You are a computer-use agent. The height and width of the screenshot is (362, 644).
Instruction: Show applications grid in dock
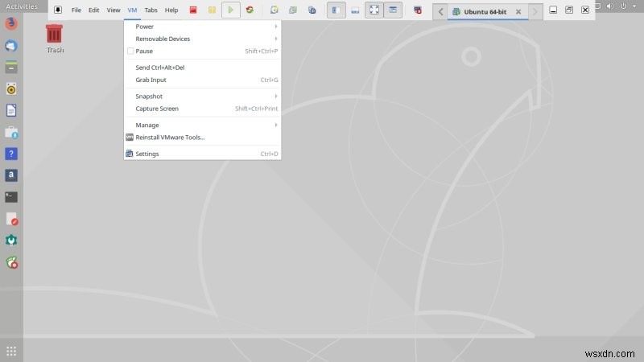pos(11,352)
